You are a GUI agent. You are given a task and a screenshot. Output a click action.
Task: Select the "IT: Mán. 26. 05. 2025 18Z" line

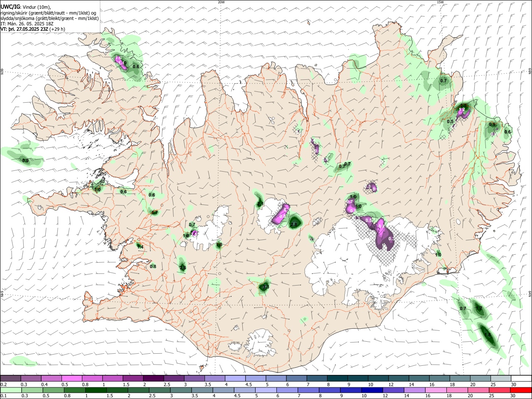(x=27, y=24)
